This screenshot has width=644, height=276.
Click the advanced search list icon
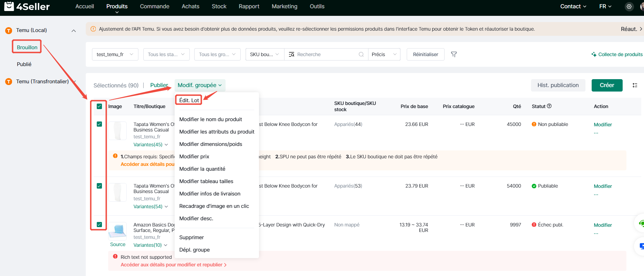(x=291, y=54)
